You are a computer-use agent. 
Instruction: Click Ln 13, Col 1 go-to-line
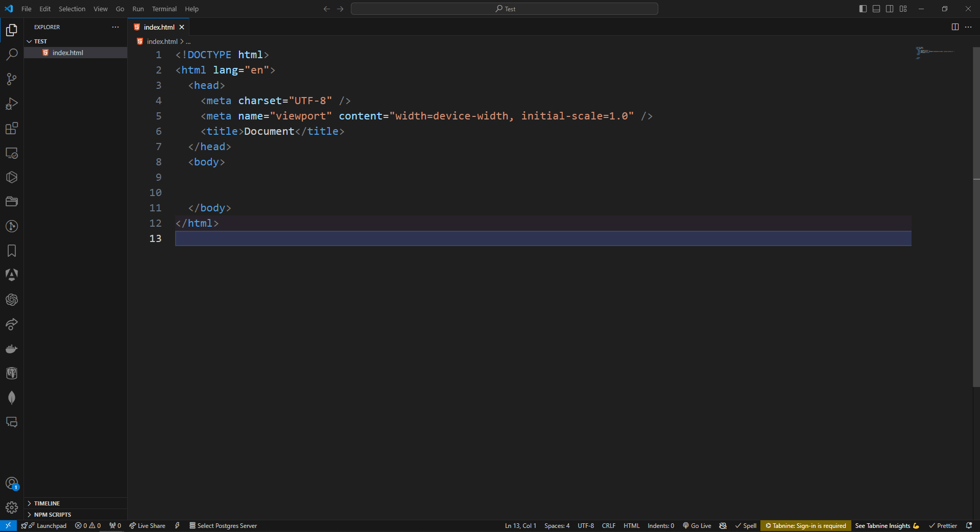click(x=520, y=525)
